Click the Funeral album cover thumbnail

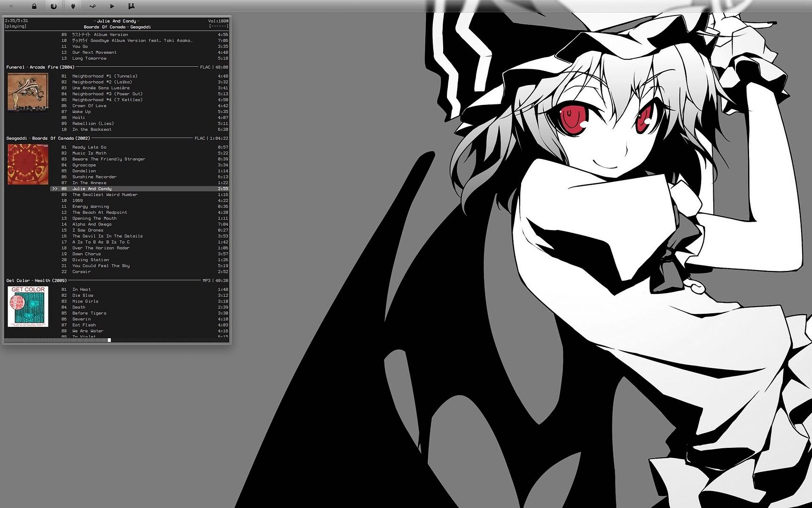click(28, 93)
